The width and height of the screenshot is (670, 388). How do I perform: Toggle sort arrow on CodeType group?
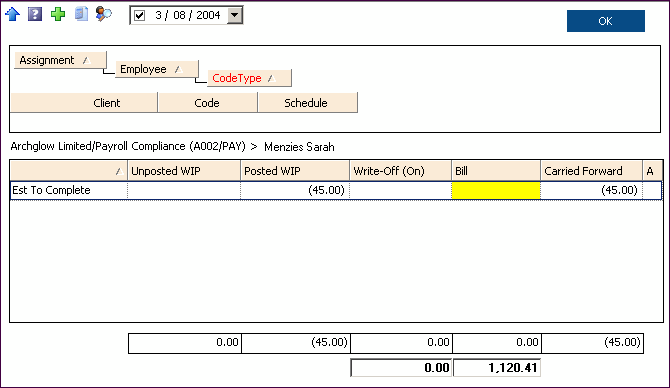pyautogui.click(x=272, y=78)
